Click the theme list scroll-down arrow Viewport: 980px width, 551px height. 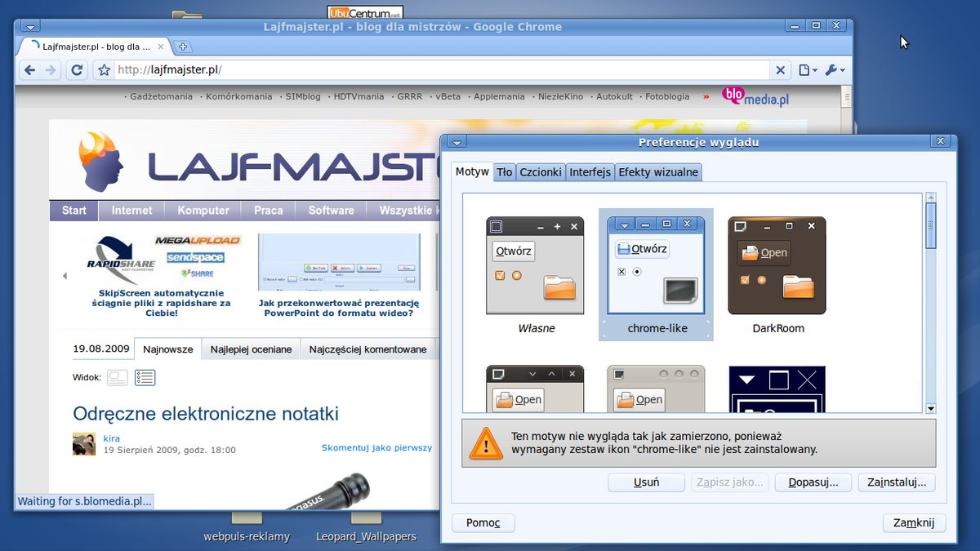(929, 408)
